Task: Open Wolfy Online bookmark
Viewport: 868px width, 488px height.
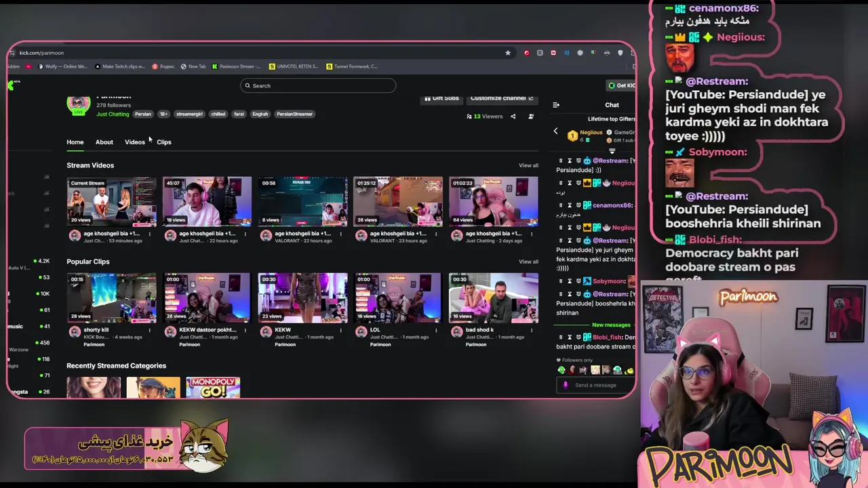Action: (x=63, y=66)
